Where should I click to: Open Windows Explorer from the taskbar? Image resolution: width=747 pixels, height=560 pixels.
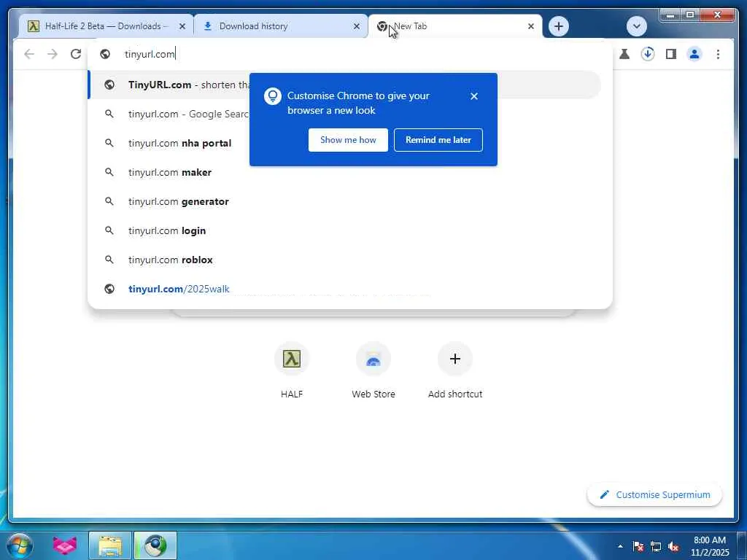pyautogui.click(x=110, y=545)
